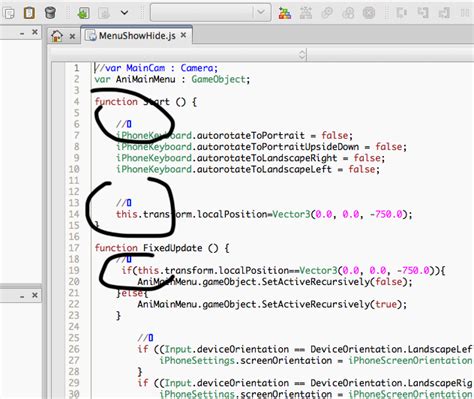Close the upper left side pad
The image size is (474, 399).
35,32
